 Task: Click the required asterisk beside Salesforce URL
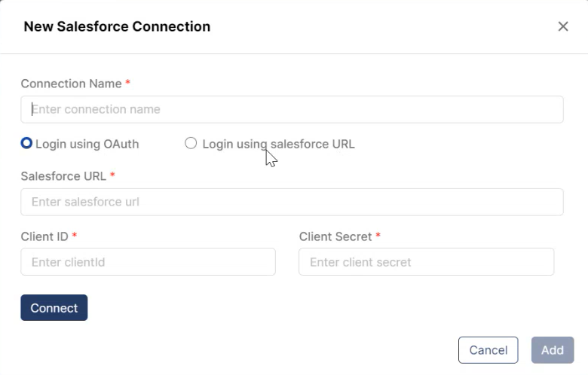(113, 175)
